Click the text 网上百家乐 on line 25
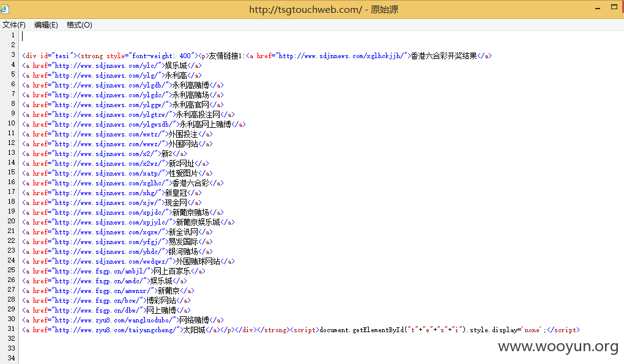Screen dimensions: 624x364 172,271
